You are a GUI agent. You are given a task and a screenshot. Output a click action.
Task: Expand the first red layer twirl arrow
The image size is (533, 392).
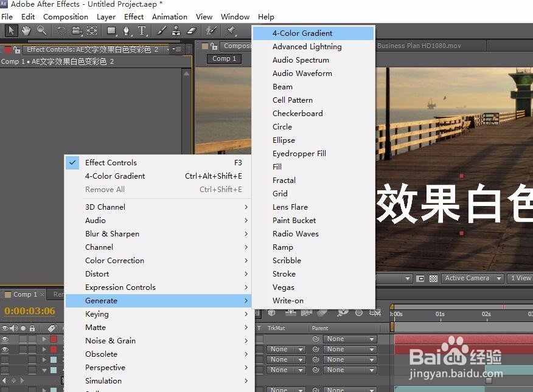[44, 339]
